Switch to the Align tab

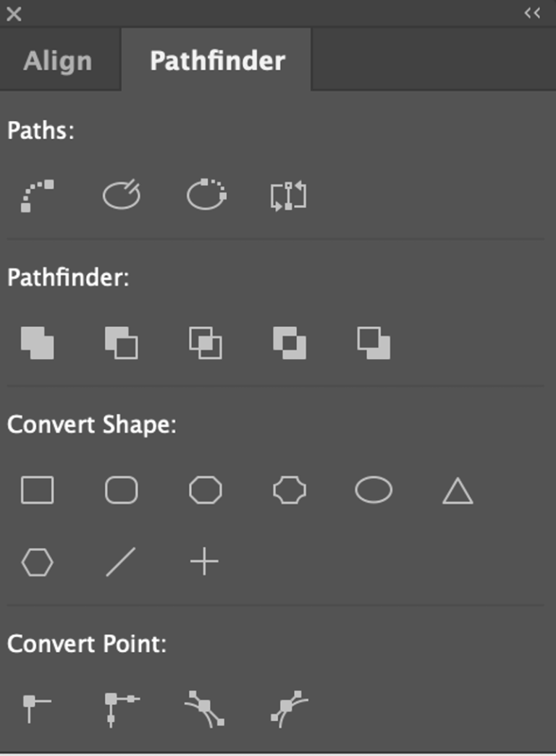pyautogui.click(x=58, y=61)
